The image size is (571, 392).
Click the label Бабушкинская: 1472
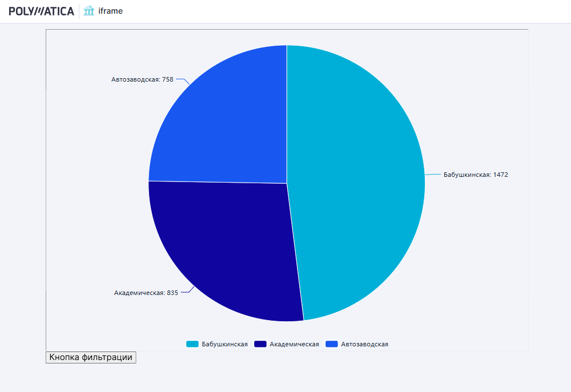click(476, 175)
